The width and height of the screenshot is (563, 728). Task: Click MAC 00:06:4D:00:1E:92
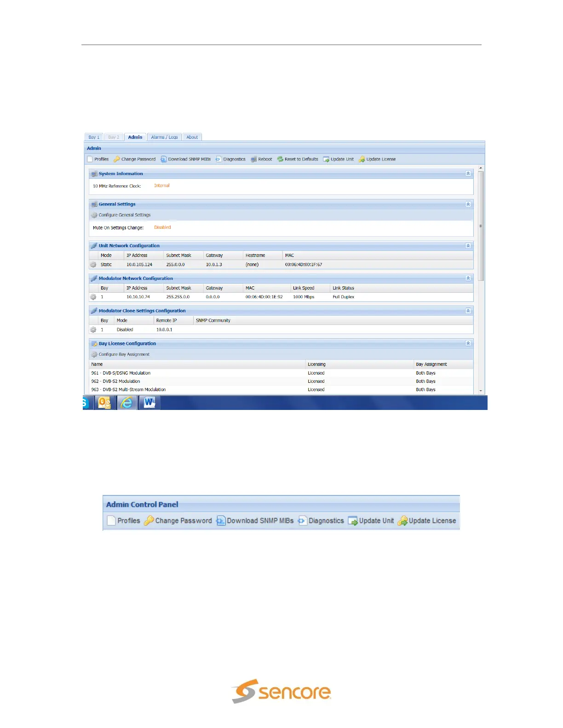tap(264, 297)
